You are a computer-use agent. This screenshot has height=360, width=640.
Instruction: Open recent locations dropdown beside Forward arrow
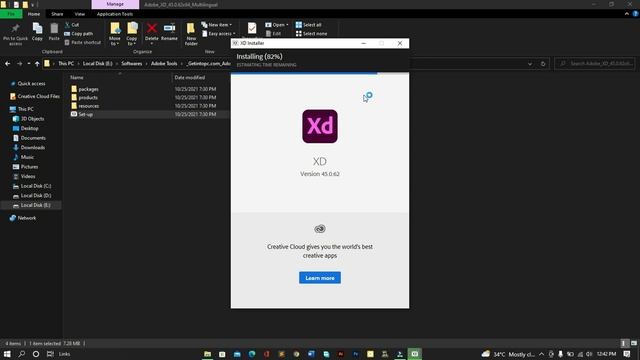pyautogui.click(x=29, y=64)
